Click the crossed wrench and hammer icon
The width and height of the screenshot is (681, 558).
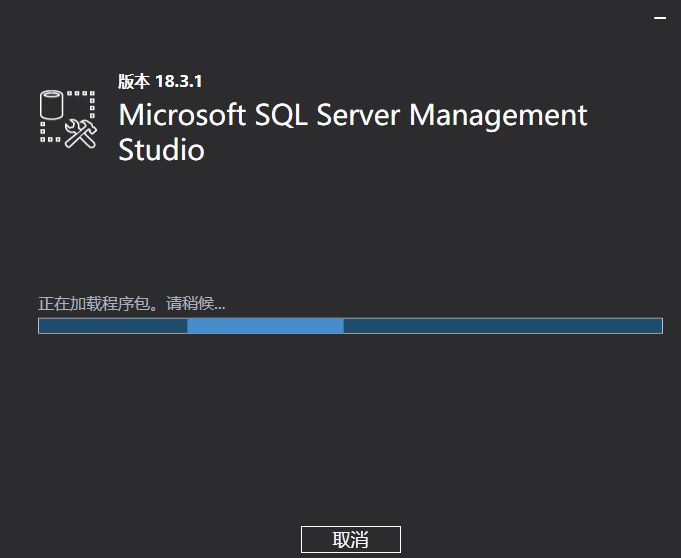[x=81, y=134]
